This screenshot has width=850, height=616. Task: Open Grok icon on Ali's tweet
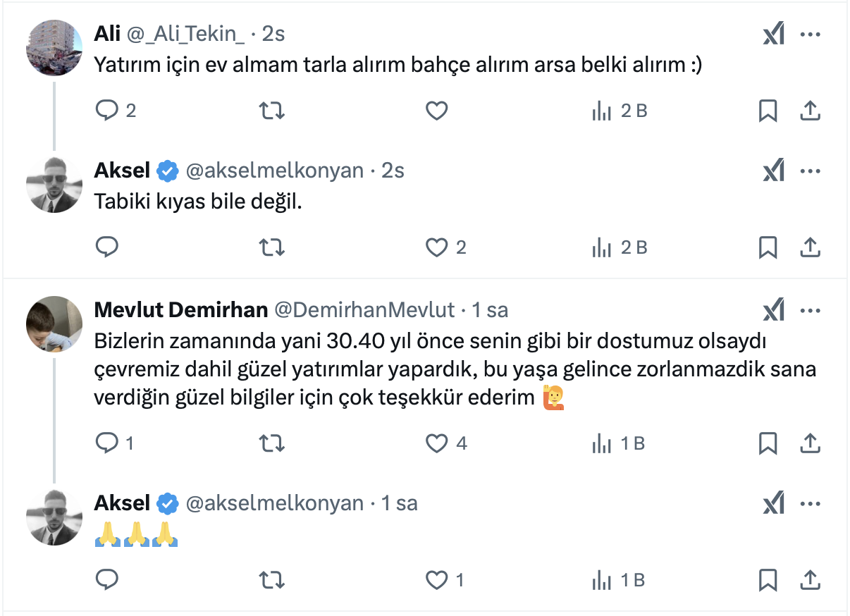773,35
